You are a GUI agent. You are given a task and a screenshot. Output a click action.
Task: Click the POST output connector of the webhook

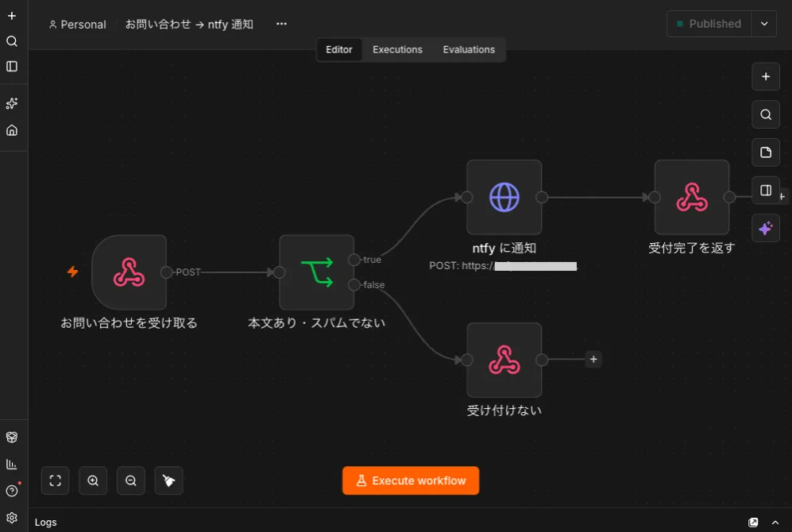(x=166, y=272)
